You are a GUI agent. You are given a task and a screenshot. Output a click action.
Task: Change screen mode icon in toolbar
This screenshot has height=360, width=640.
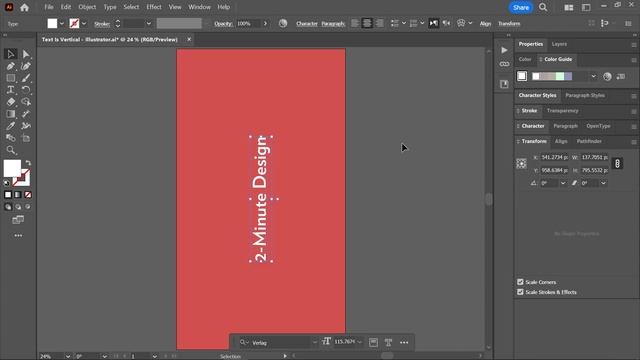18,220
